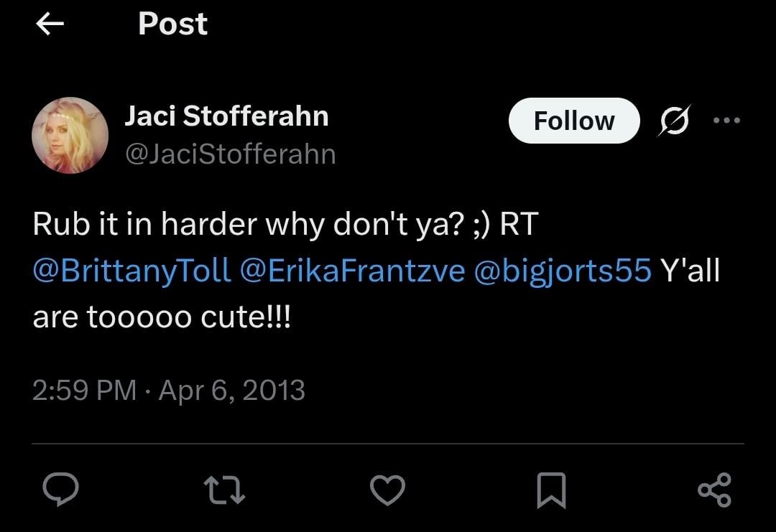Tap the 2:59 PM timestamp
This screenshot has height=532, width=776.
84,390
